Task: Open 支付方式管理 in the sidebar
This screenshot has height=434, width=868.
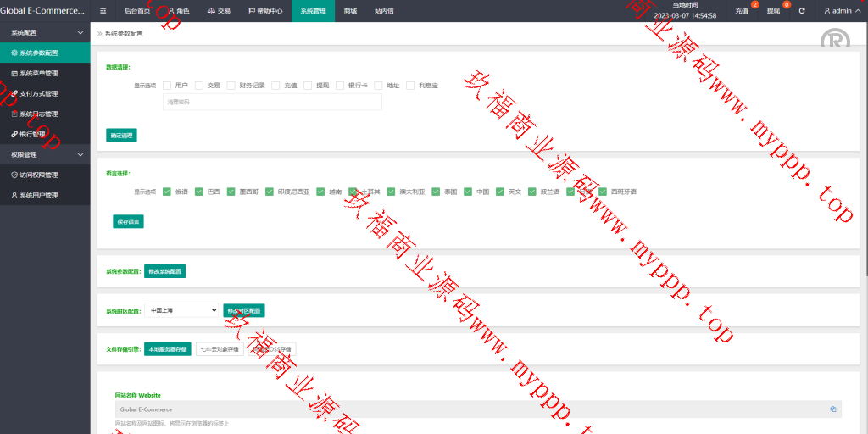Action: 39,93
